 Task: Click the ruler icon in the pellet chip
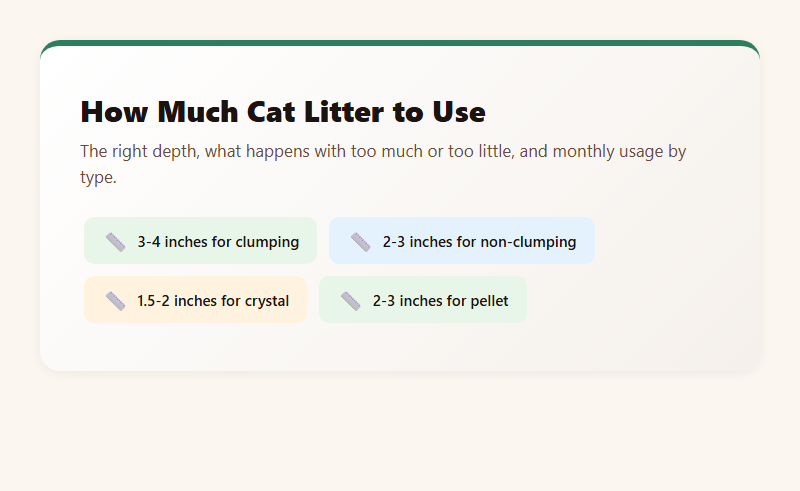[351, 301]
